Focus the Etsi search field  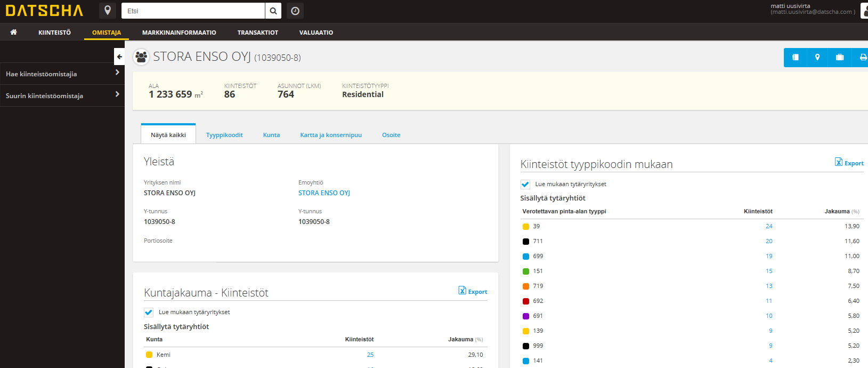pyautogui.click(x=193, y=11)
